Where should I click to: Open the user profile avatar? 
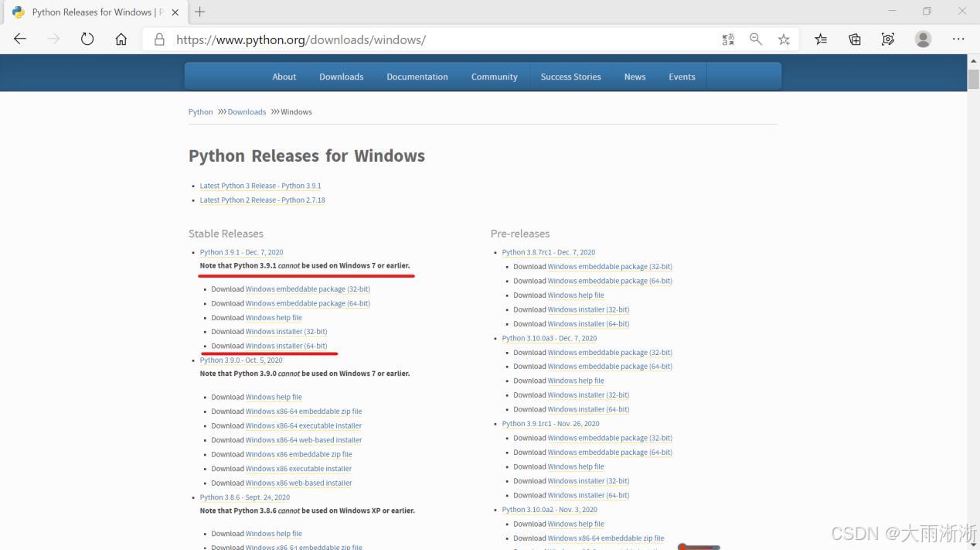pos(923,39)
